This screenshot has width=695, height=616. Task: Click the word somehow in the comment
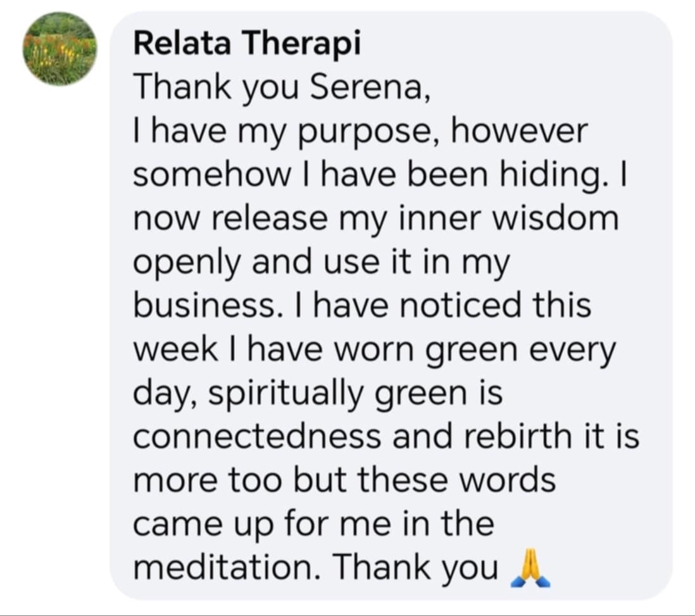(x=212, y=176)
